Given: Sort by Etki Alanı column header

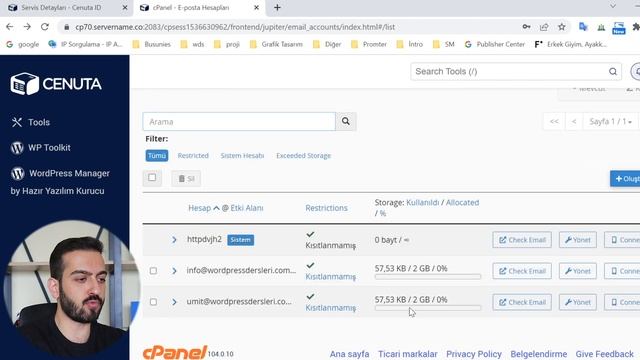Looking at the screenshot, I should tap(247, 208).
